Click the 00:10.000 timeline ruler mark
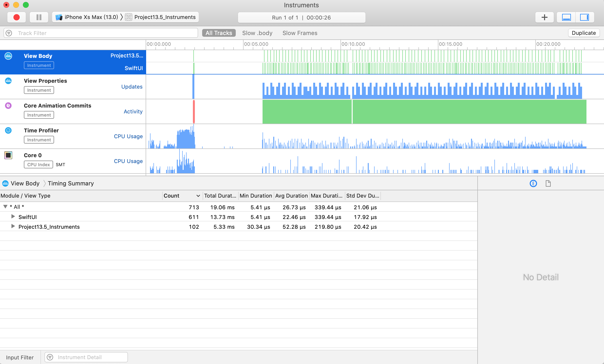The image size is (604, 364). point(353,44)
